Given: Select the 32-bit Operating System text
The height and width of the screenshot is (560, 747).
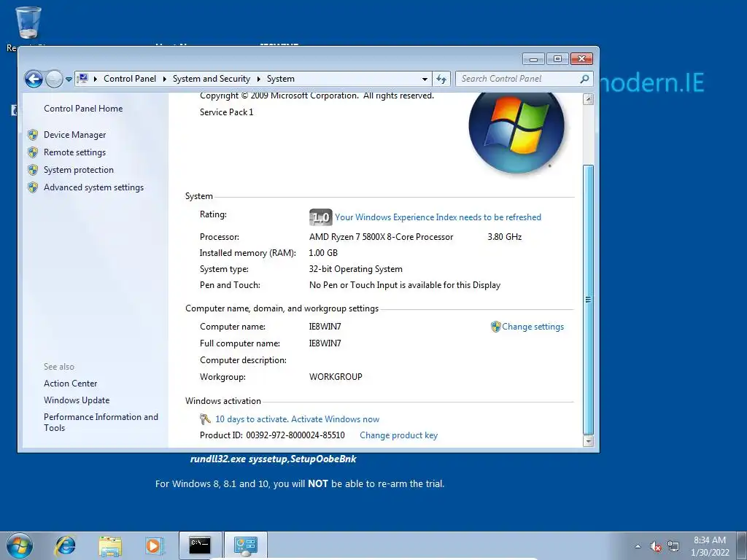Looking at the screenshot, I should click(x=355, y=269).
